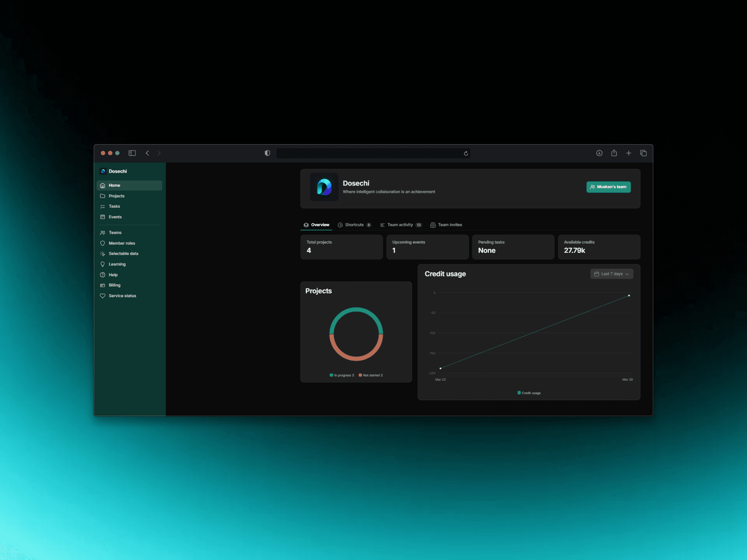
Task: Toggle the browser sidebar panel
Action: (x=132, y=153)
